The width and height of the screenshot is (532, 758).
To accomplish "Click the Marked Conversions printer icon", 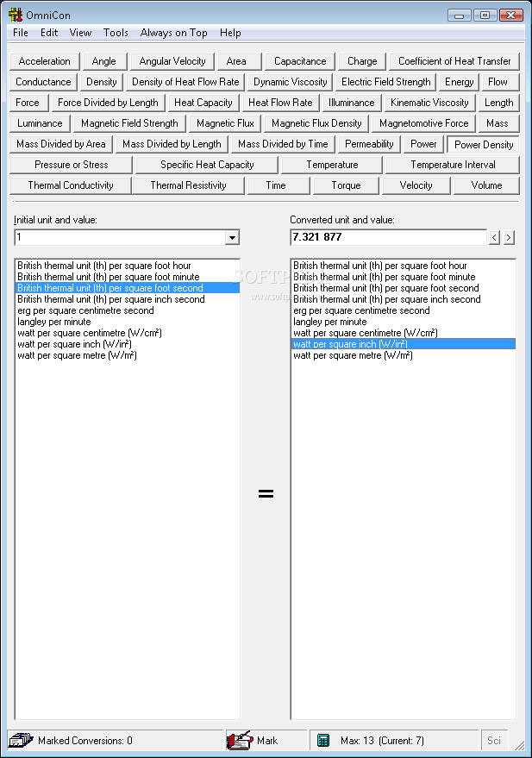I will click(x=21, y=740).
